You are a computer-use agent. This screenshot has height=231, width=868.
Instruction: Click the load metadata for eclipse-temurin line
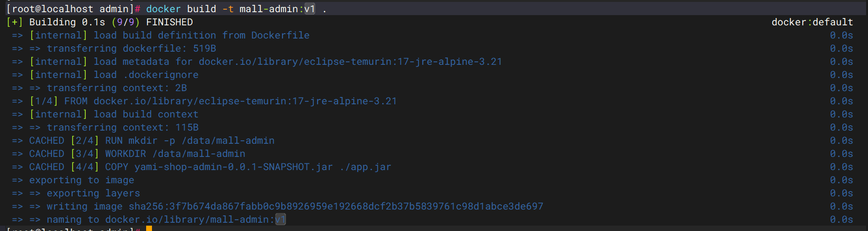coord(266,61)
